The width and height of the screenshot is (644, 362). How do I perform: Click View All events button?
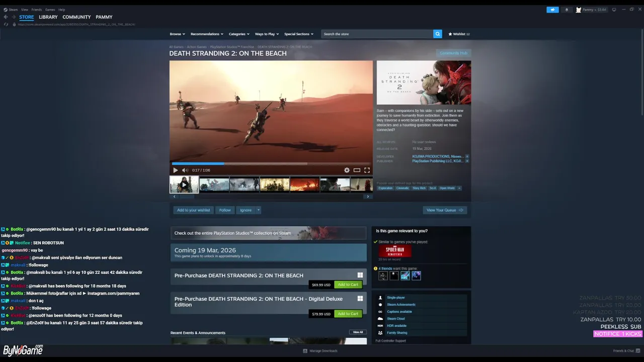[x=358, y=332]
